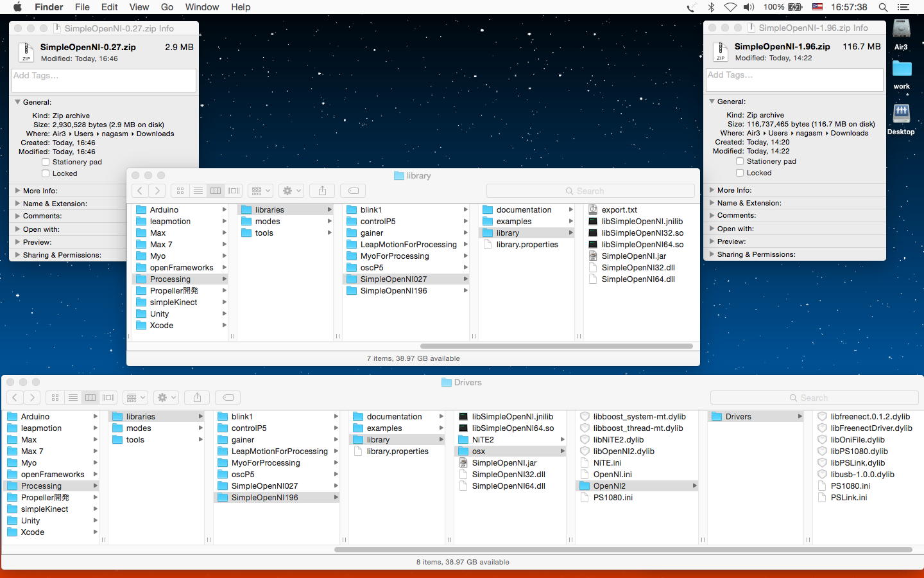
Task: Select the Air3 drive on desktop
Action: pos(902,35)
